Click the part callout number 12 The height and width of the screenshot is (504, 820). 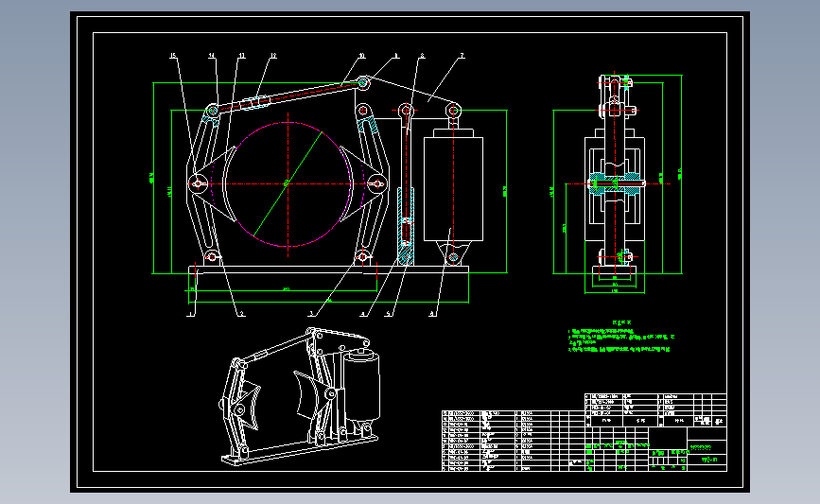[x=273, y=56]
